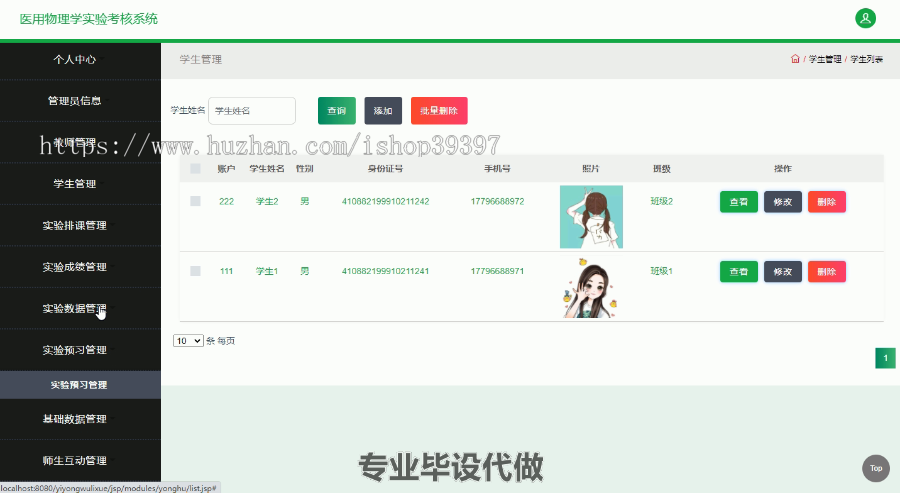900x493 pixels.
Task: Click 学生列表 in breadcrumb
Action: click(866, 59)
